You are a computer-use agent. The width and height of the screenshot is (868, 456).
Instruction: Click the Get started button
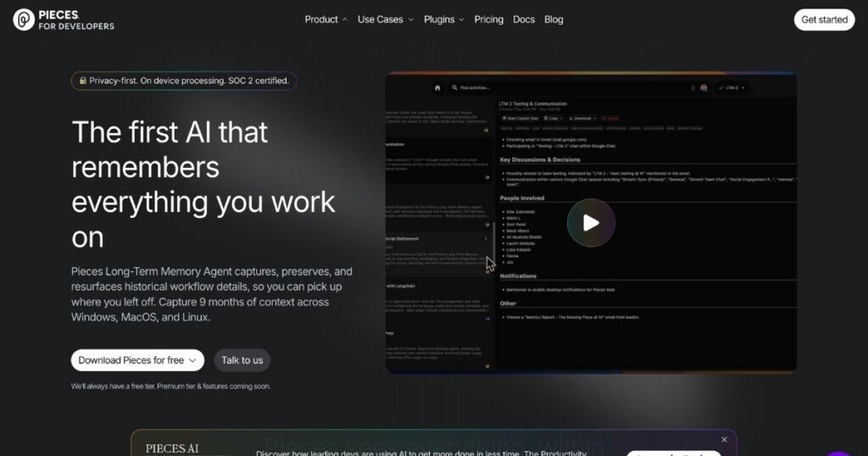tap(824, 19)
